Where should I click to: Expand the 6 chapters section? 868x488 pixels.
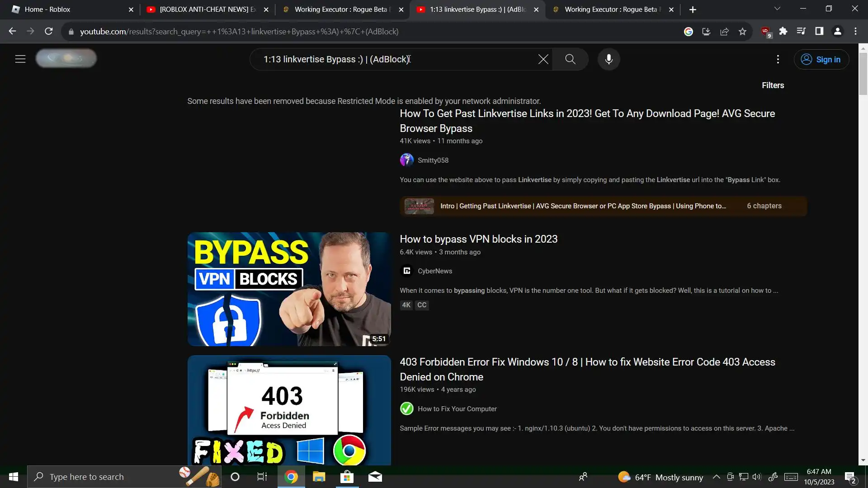click(764, 206)
